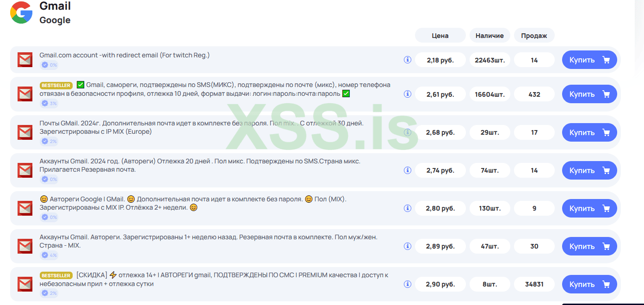Click the stock value 29шт.

[489, 132]
